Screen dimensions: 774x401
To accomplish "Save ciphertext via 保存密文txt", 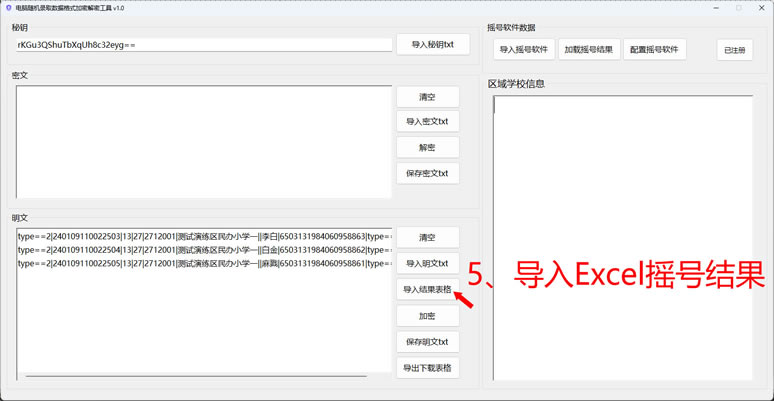I will tap(427, 173).
